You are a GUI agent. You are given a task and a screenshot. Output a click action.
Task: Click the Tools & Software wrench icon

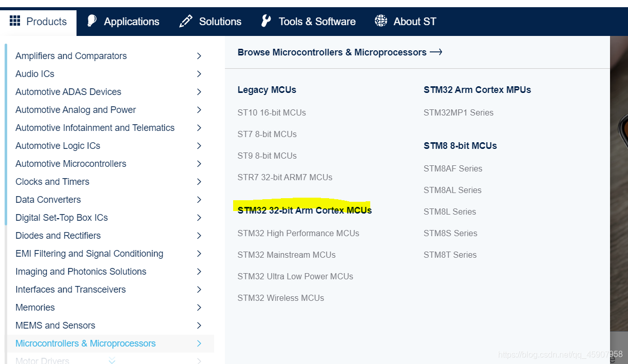[266, 21]
